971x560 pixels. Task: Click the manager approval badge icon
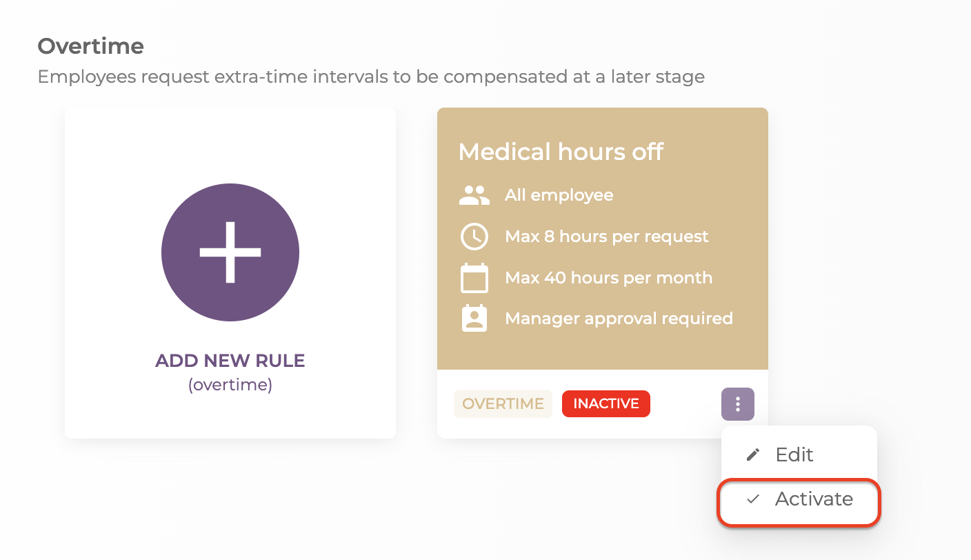[x=474, y=319]
